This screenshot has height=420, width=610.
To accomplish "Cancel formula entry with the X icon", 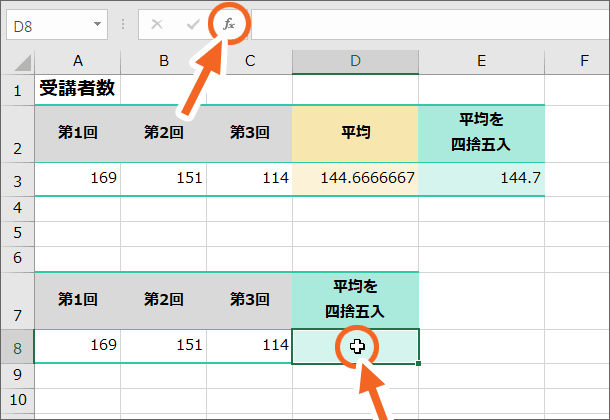I will tap(157, 24).
